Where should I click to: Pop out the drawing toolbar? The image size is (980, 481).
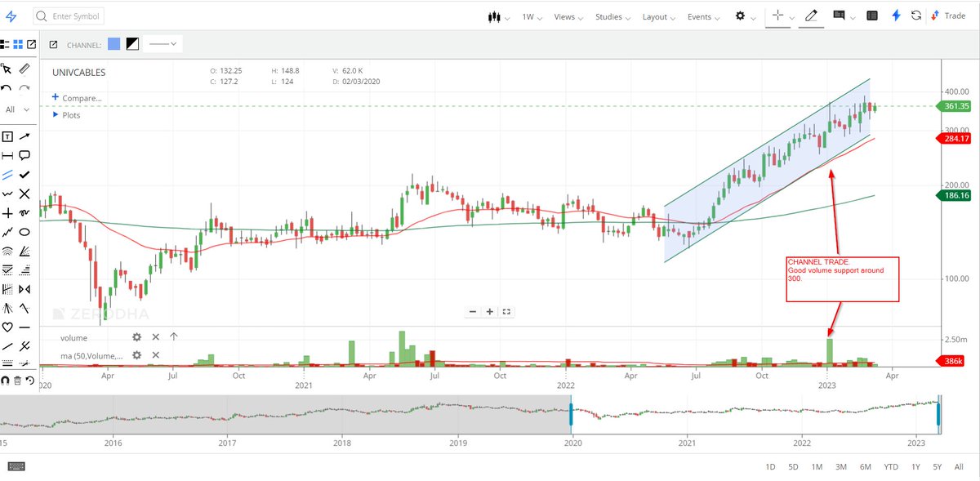pyautogui.click(x=31, y=44)
